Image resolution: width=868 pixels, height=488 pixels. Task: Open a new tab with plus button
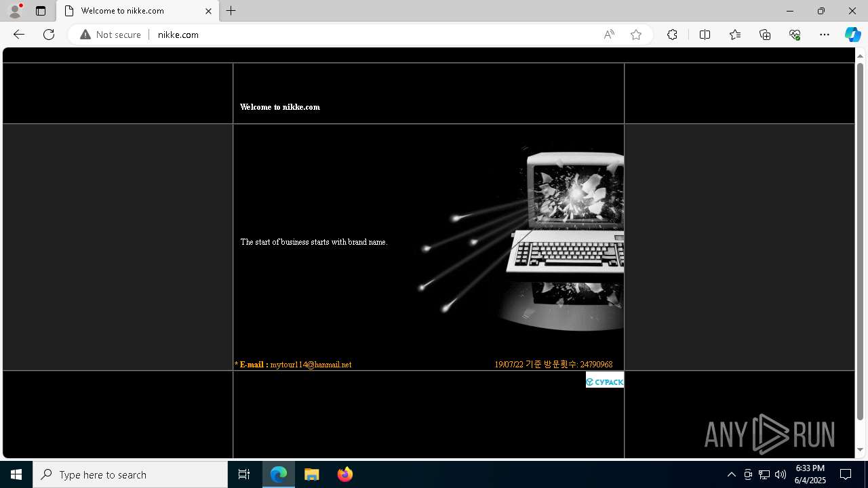coord(231,11)
